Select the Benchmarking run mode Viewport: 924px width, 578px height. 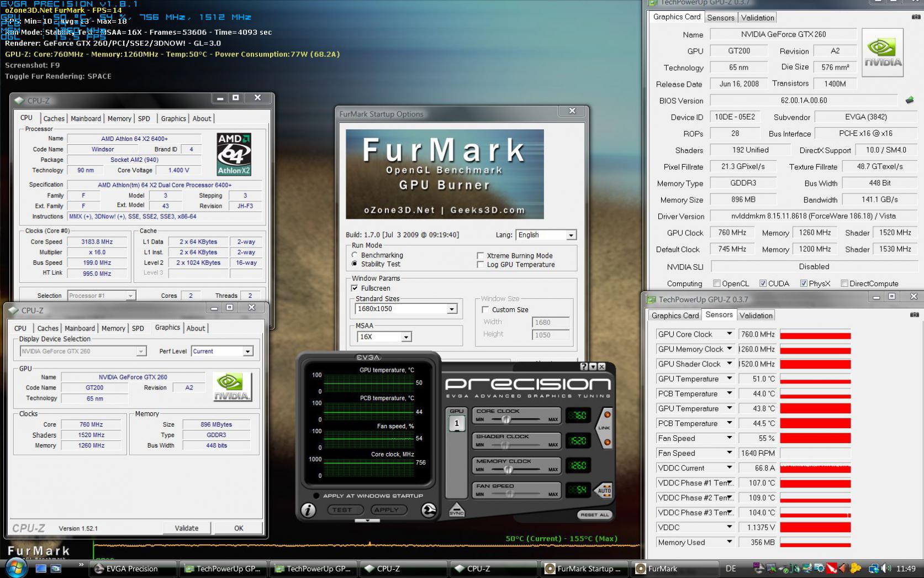click(355, 255)
